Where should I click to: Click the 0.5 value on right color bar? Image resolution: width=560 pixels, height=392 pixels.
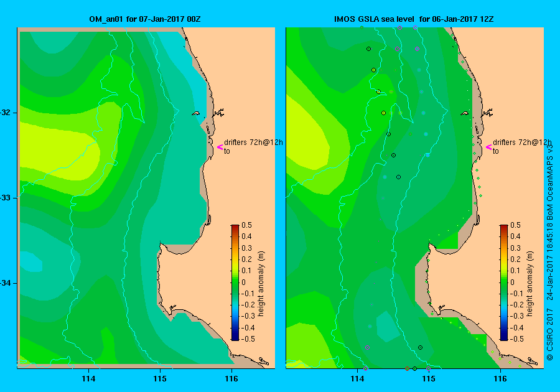pos(515,225)
